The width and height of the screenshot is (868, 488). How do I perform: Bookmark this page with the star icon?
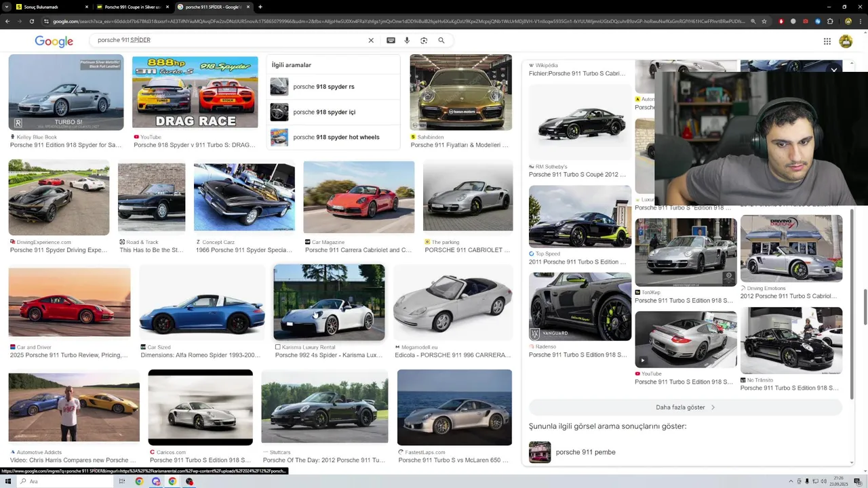765,22
